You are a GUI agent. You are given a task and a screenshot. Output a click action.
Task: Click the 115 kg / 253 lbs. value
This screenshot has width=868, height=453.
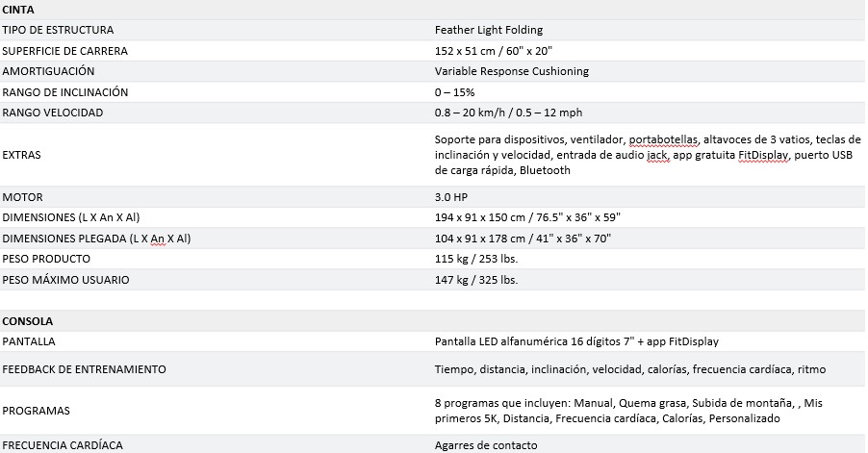[476, 259]
